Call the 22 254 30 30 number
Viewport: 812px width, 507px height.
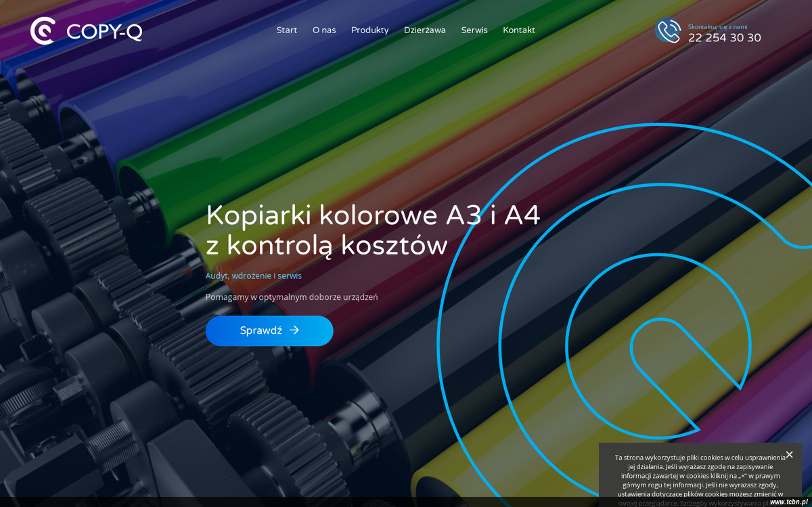pyautogui.click(x=725, y=38)
